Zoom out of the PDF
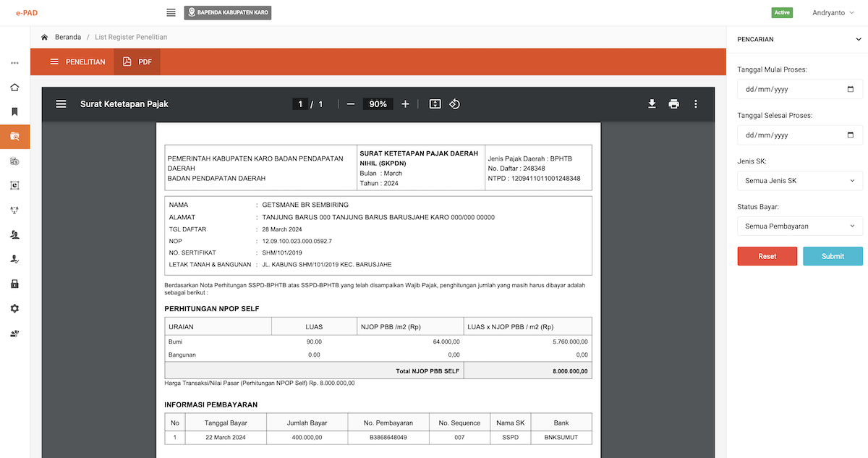 (351, 104)
